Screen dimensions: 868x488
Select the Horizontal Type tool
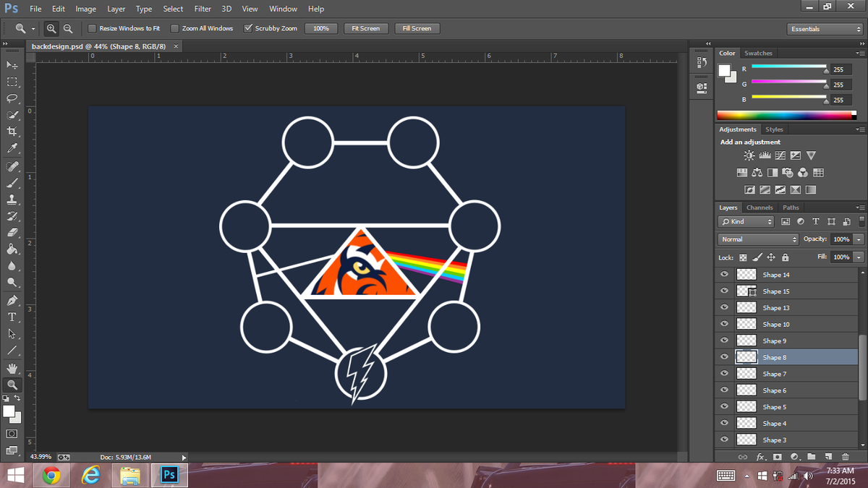[12, 317]
